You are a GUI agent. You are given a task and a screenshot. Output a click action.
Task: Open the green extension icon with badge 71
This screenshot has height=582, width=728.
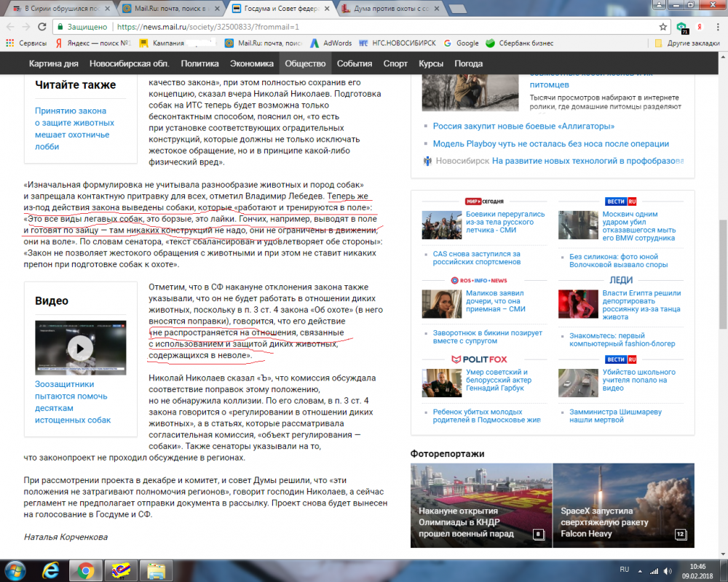coord(681,26)
